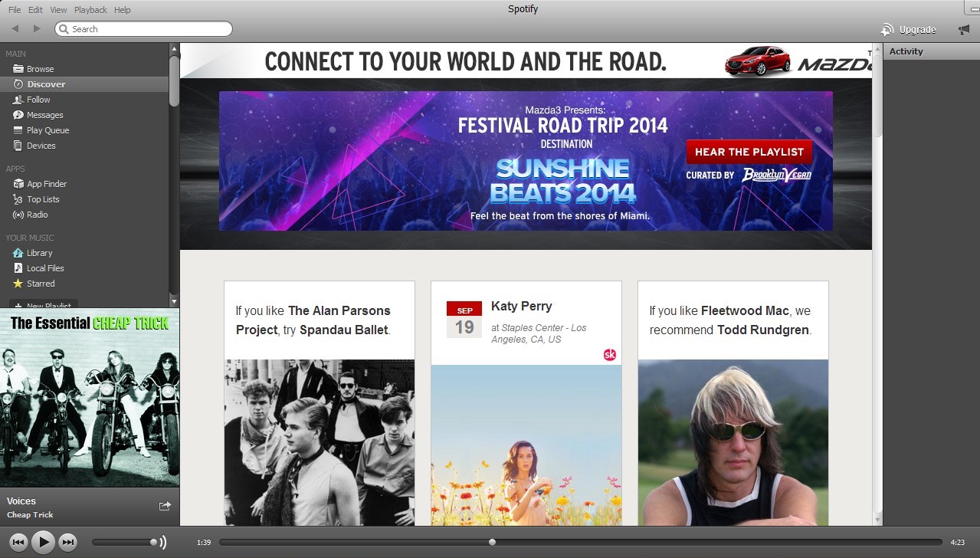
Task: Click the Upgrade account icon
Action: (887, 29)
